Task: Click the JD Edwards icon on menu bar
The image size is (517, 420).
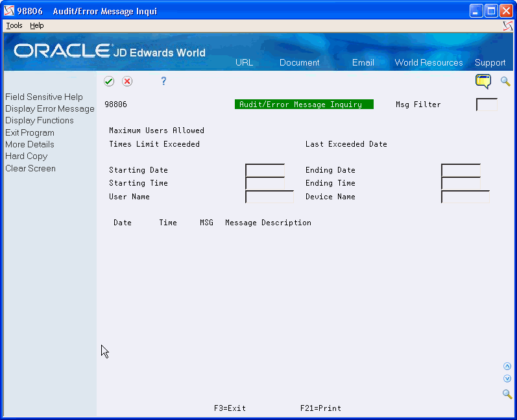Action: tap(508, 26)
